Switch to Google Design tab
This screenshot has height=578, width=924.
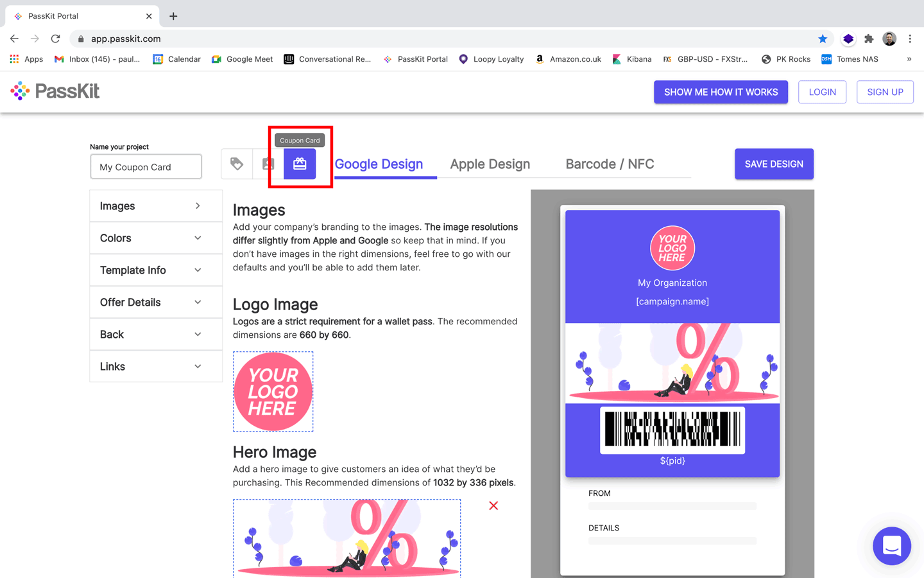pos(379,164)
